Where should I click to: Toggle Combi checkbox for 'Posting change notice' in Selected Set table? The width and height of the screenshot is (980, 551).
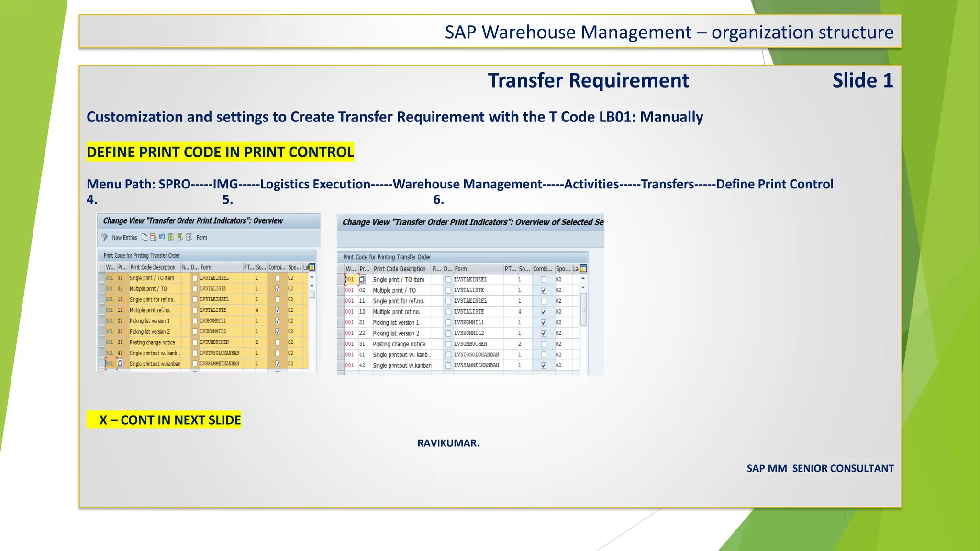(544, 344)
